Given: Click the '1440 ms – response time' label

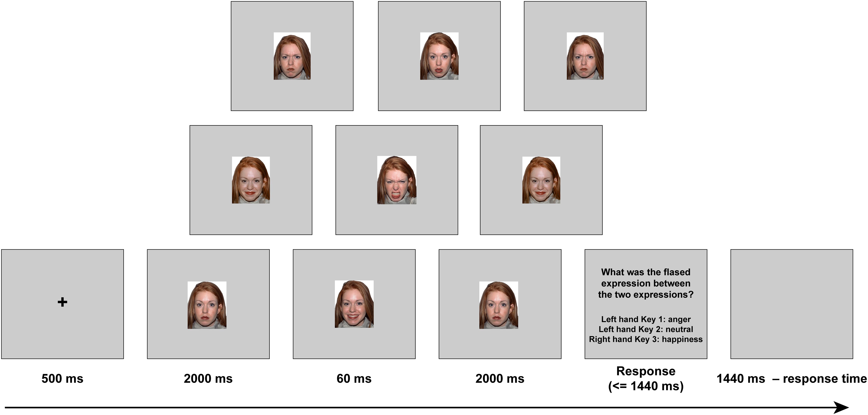Looking at the screenshot, I should coord(792,379).
